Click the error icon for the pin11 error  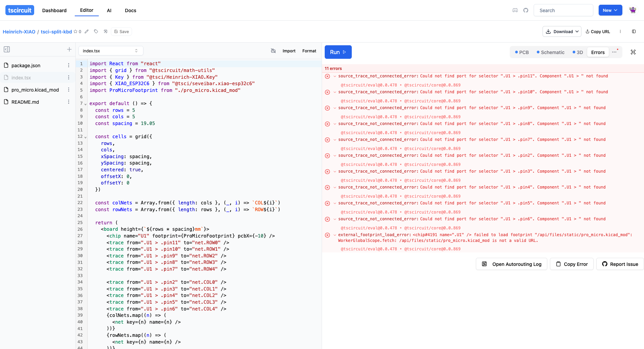coord(327,76)
